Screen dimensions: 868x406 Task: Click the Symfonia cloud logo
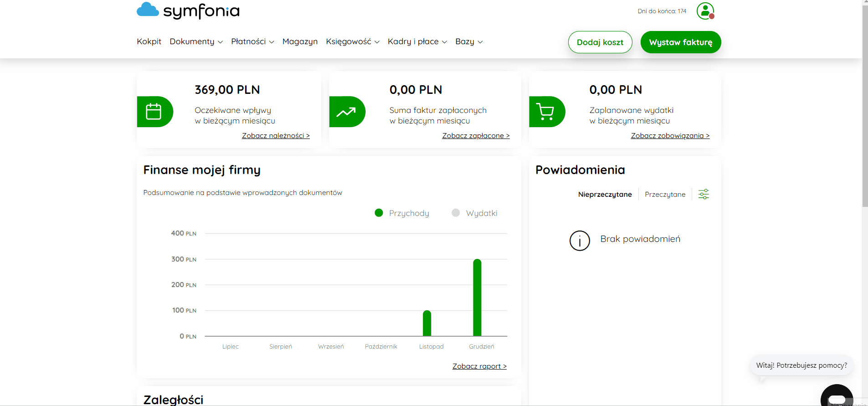pyautogui.click(x=188, y=10)
